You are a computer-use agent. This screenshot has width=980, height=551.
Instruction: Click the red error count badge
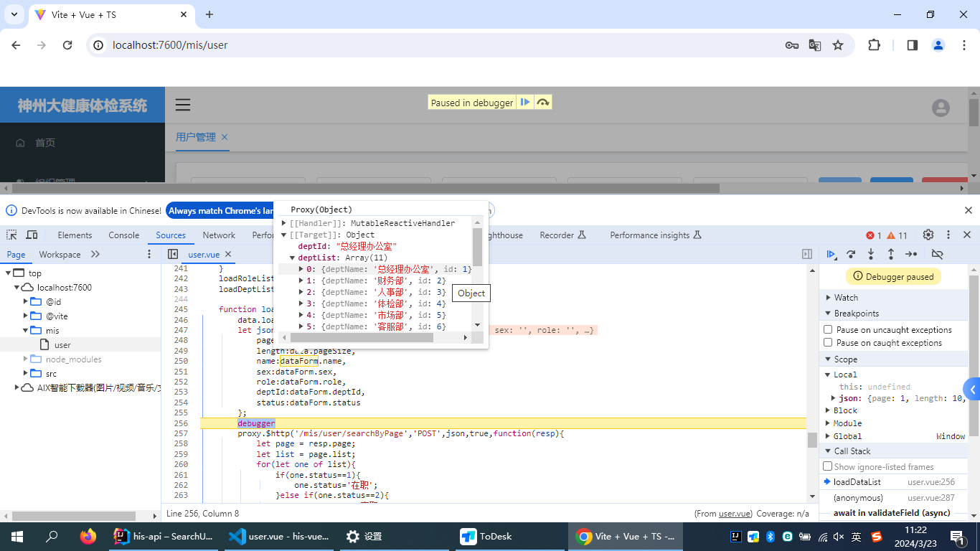pos(874,235)
